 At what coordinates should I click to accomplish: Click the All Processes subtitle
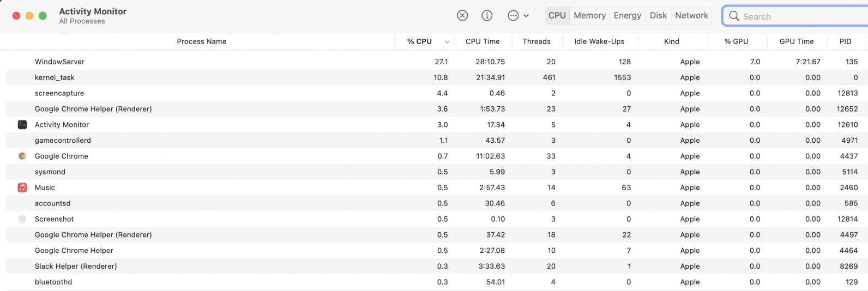pyautogui.click(x=82, y=21)
